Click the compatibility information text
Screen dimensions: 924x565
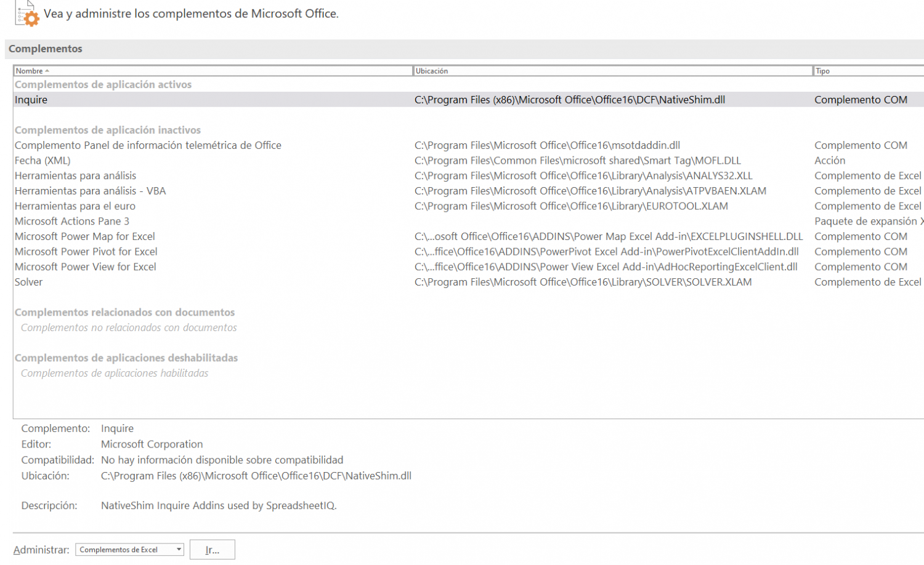(x=222, y=460)
